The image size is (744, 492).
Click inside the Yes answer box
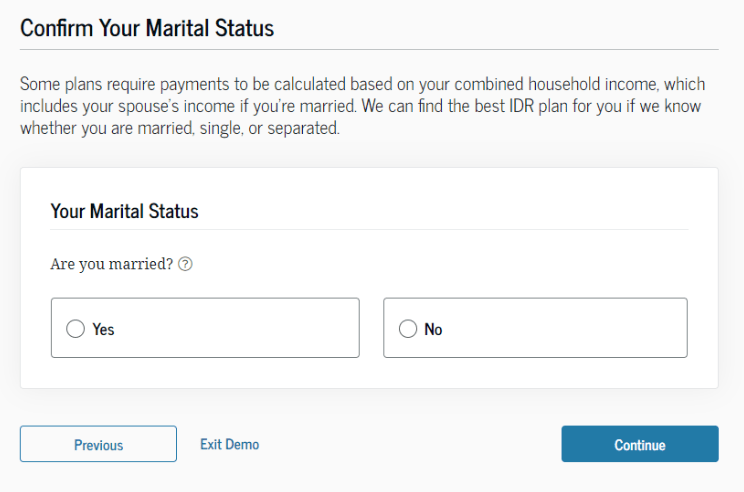(x=230, y=328)
